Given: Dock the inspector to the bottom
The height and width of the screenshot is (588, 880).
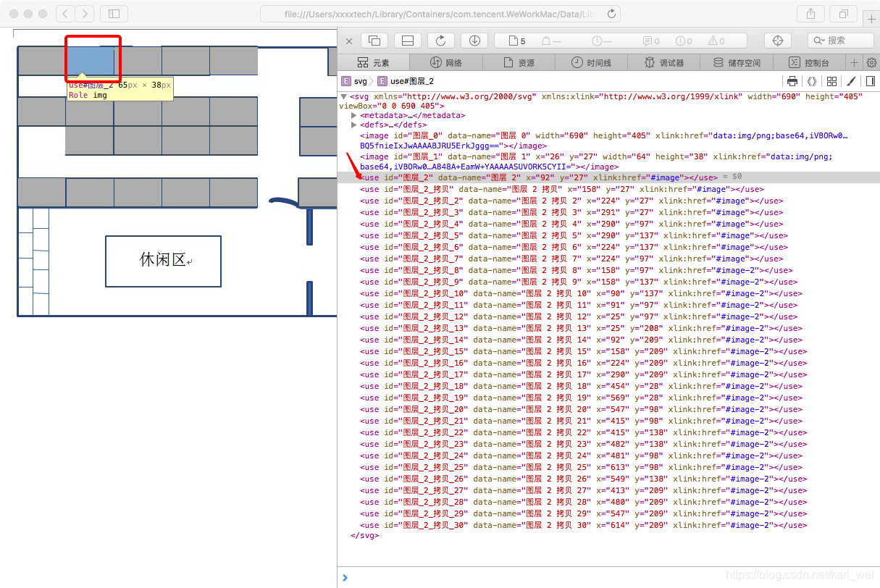Looking at the screenshot, I should coord(408,41).
